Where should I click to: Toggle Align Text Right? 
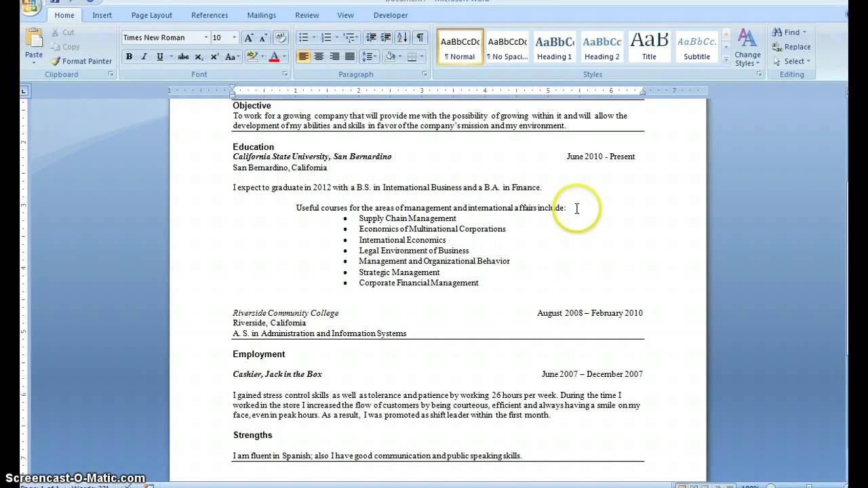pyautogui.click(x=334, y=57)
